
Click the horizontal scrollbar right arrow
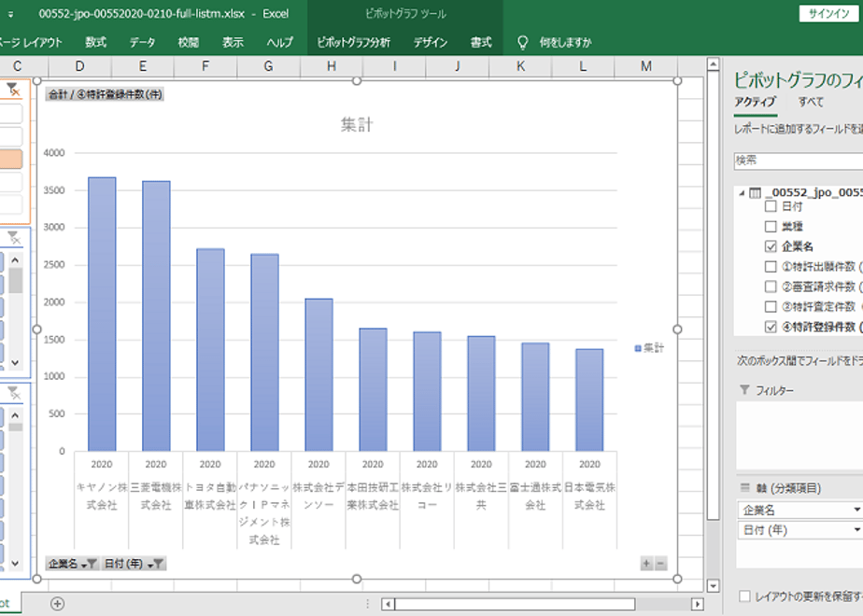pos(698,604)
